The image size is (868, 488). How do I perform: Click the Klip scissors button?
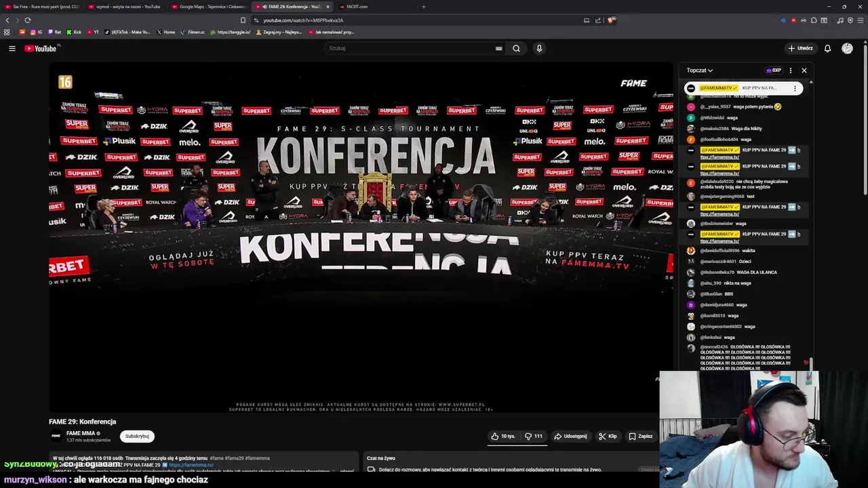pyautogui.click(x=608, y=436)
